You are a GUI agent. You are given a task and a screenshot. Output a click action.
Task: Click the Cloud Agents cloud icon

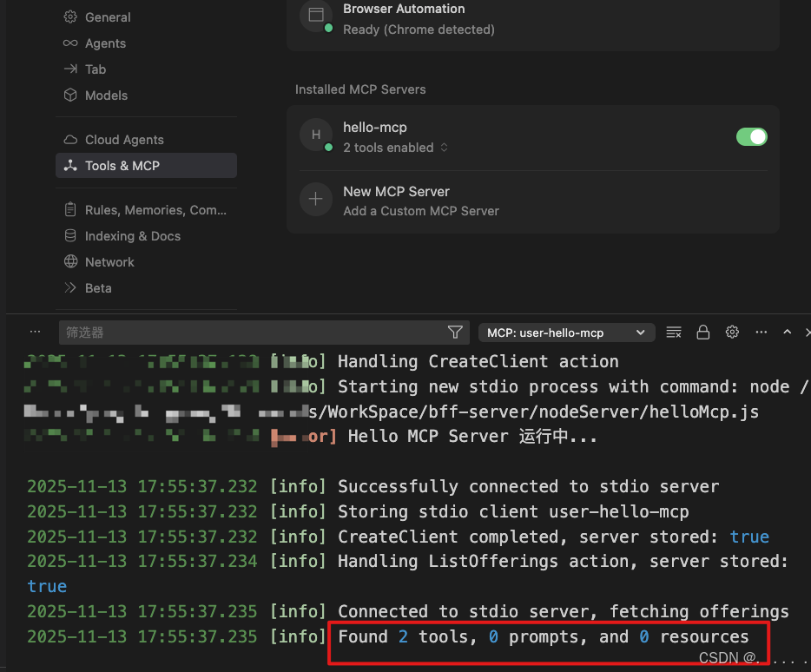[70, 140]
